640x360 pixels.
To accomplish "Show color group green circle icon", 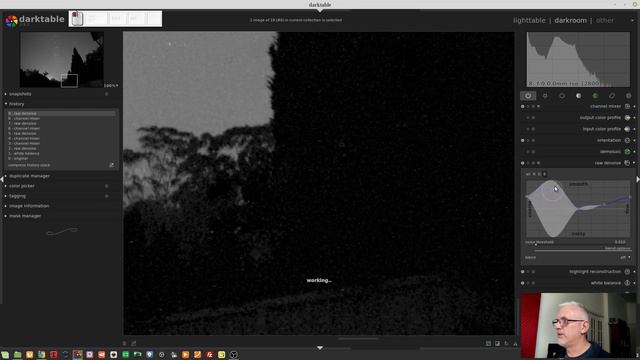I will pyautogui.click(x=595, y=96).
